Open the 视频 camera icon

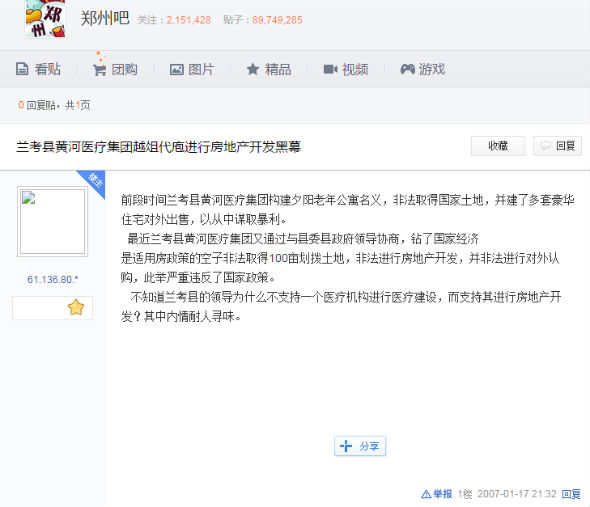point(330,69)
